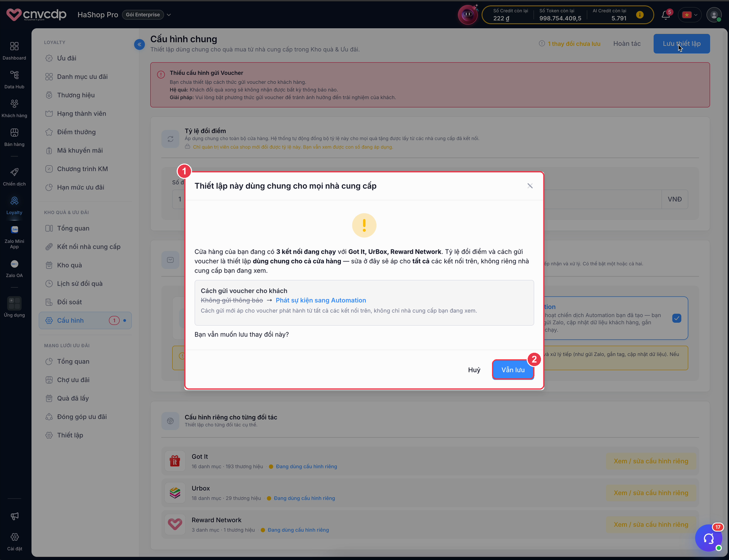This screenshot has height=560, width=729.
Task: Close the shared-settings warning dialog
Action: [x=530, y=186]
